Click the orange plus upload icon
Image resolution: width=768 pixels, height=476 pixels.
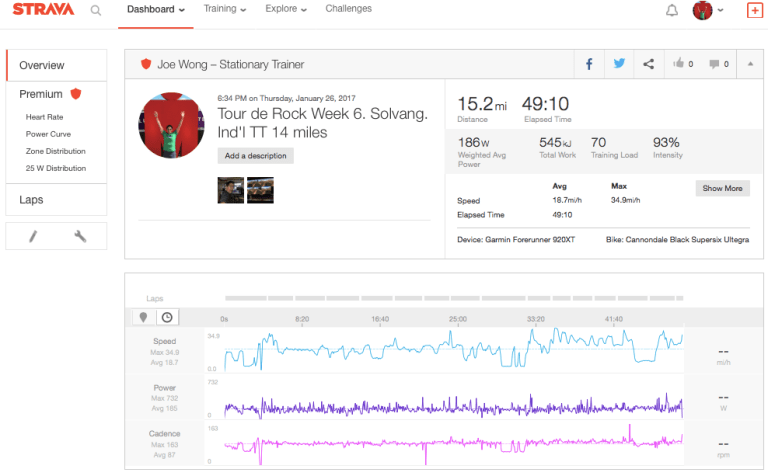pos(754,10)
